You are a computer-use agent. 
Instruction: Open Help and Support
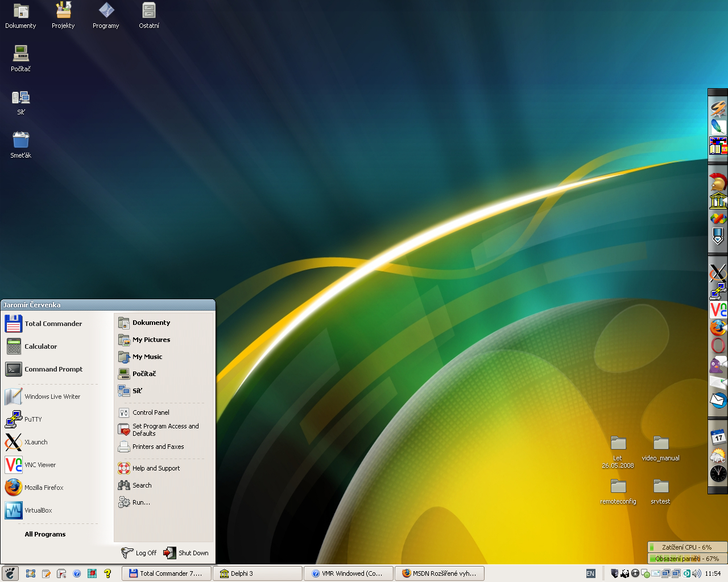(x=163, y=468)
